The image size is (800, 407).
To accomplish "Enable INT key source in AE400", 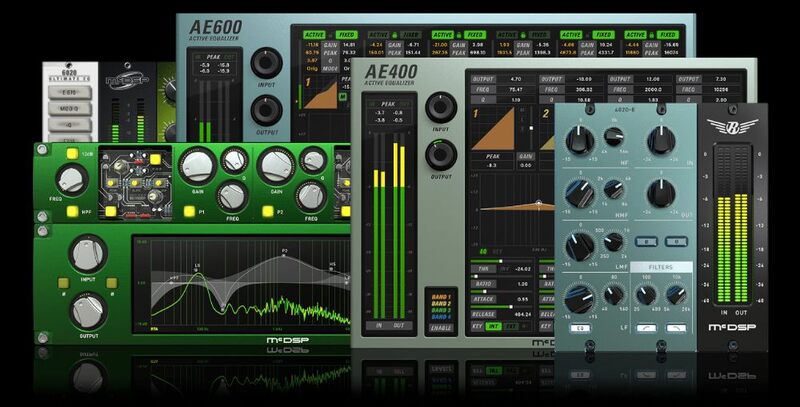I will pyautogui.click(x=493, y=326).
